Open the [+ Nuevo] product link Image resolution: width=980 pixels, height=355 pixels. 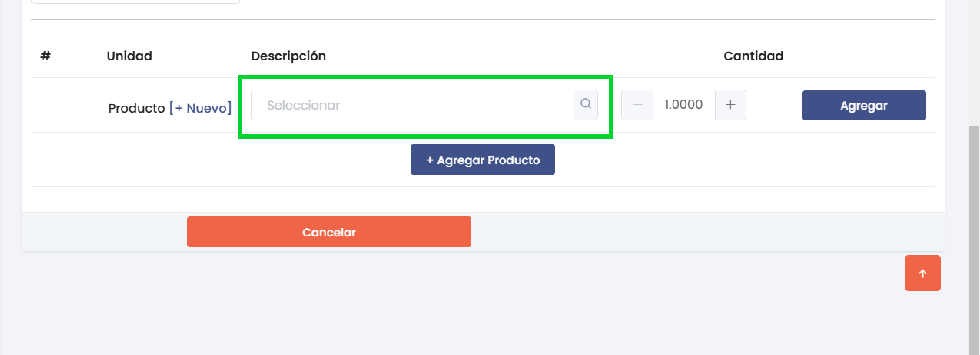point(200,108)
